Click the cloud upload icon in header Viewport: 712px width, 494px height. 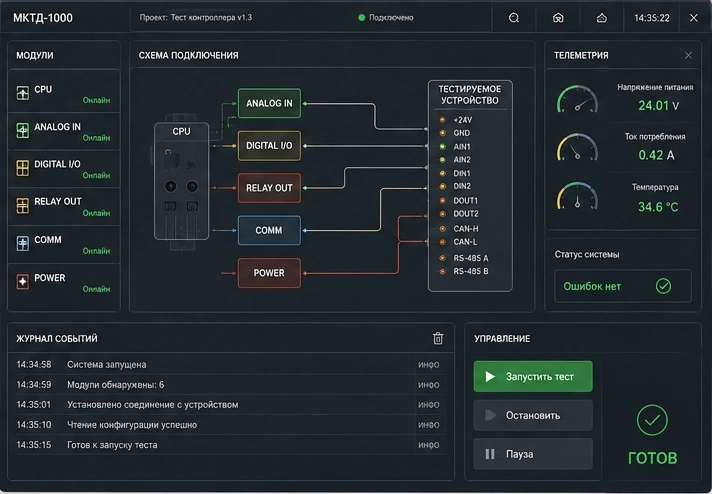coord(602,18)
